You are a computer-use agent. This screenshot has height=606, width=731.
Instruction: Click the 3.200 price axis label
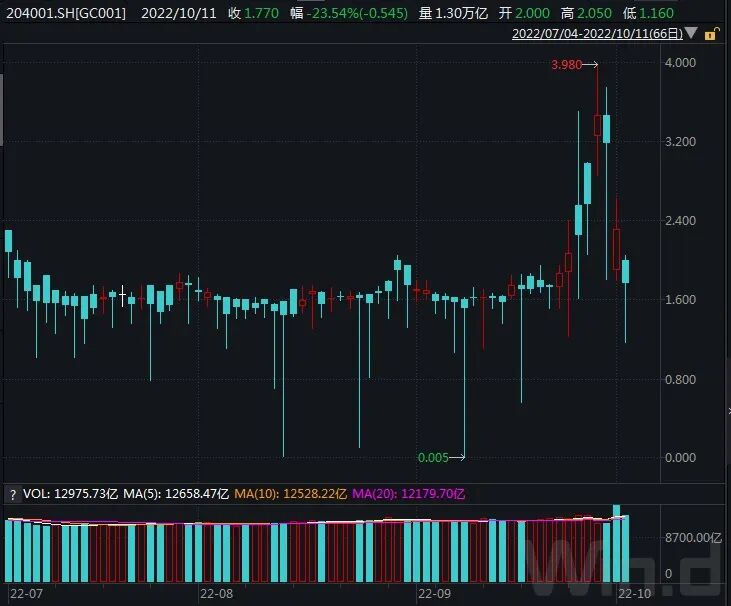tap(680, 142)
